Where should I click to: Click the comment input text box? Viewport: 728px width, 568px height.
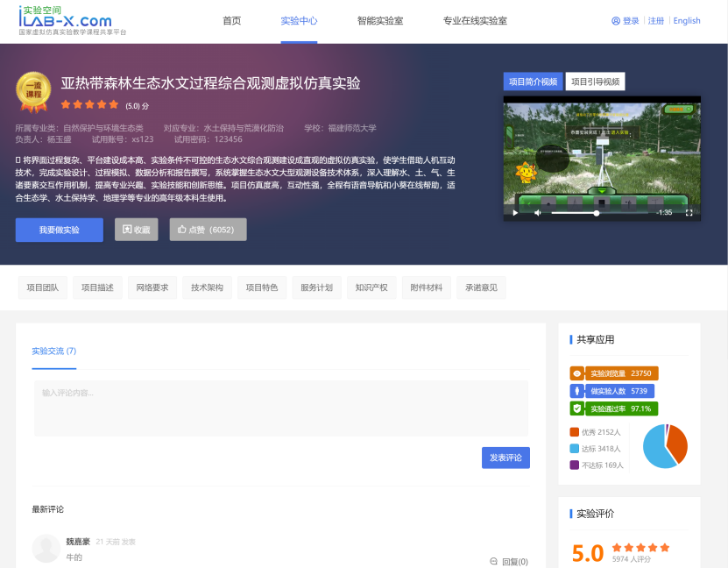click(x=280, y=408)
